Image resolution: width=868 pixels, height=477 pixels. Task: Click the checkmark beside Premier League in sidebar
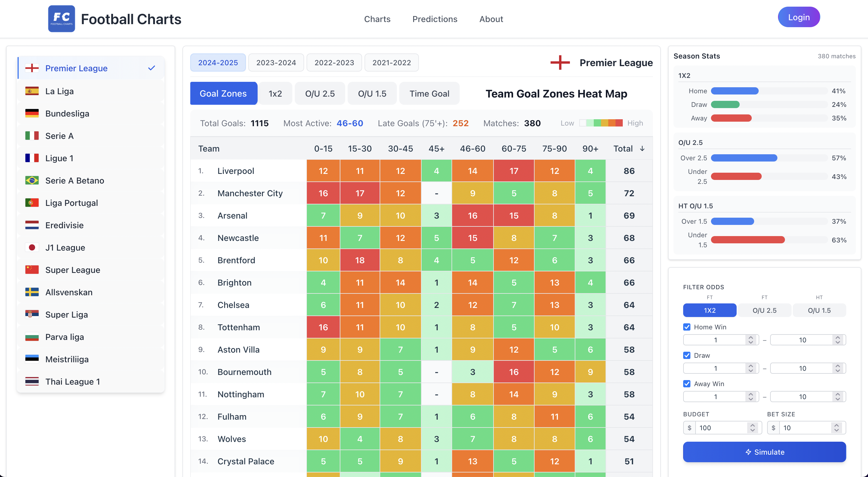[152, 68]
